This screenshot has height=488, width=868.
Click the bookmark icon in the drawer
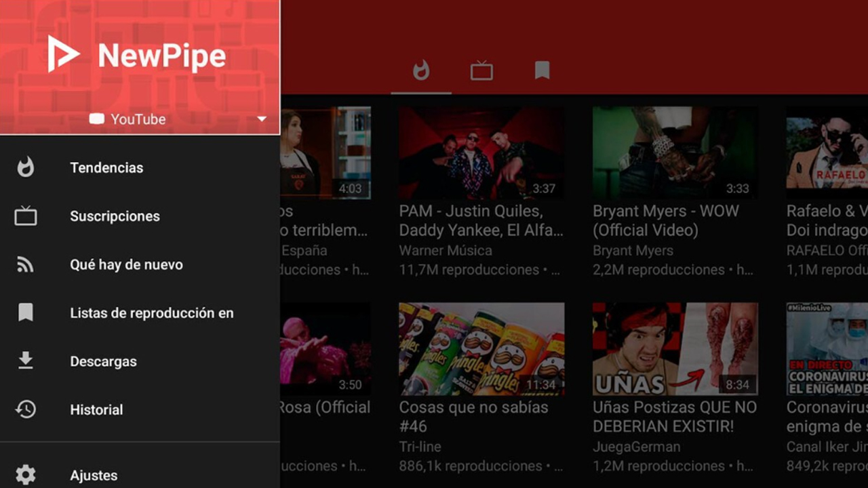26,312
